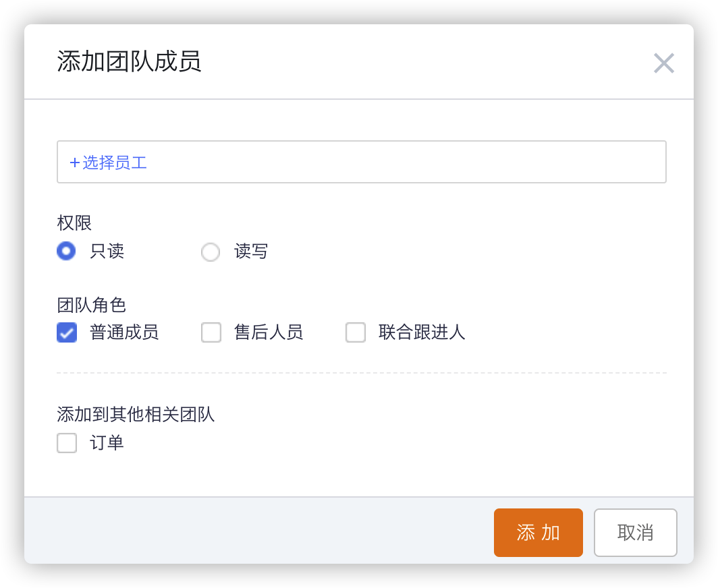718x588 pixels.
Task: Click the 售后人员 label text
Action: [x=269, y=332]
